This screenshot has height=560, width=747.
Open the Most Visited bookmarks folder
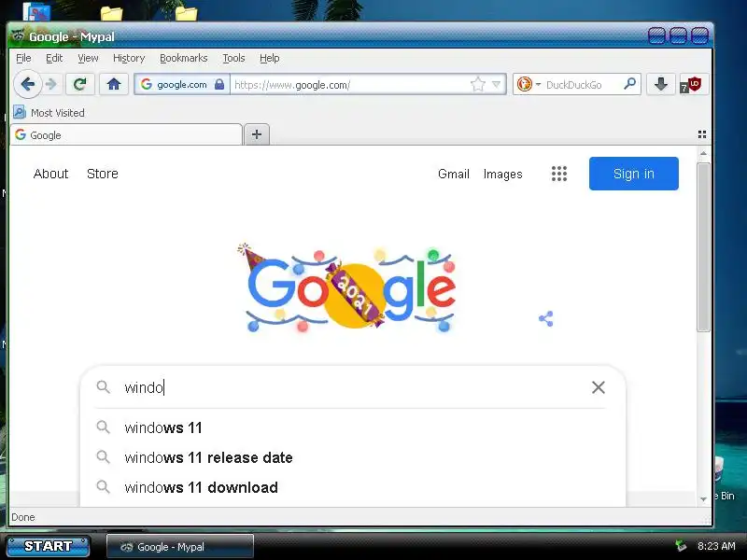click(x=49, y=113)
